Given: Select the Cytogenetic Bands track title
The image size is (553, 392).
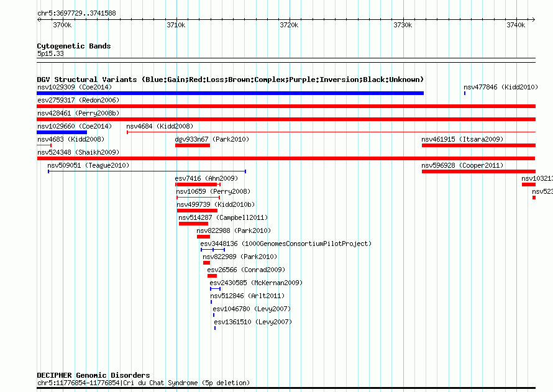Looking at the screenshot, I should click(74, 46).
